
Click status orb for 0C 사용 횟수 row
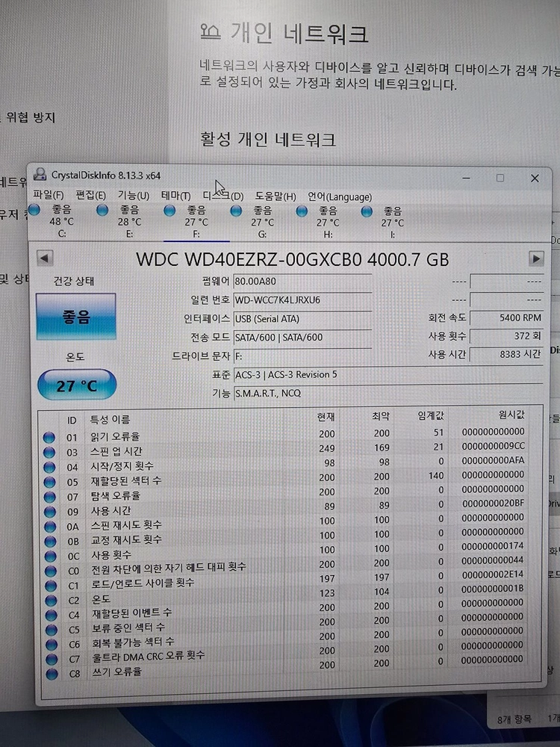[51, 556]
